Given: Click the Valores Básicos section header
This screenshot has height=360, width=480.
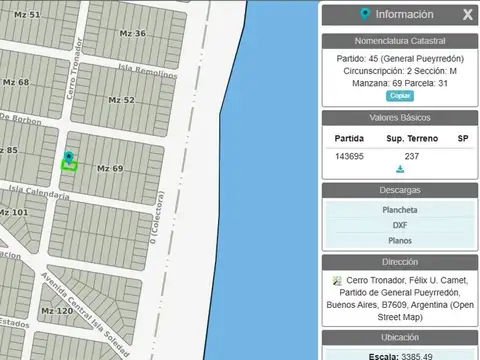Looking at the screenshot, I should point(400,118).
